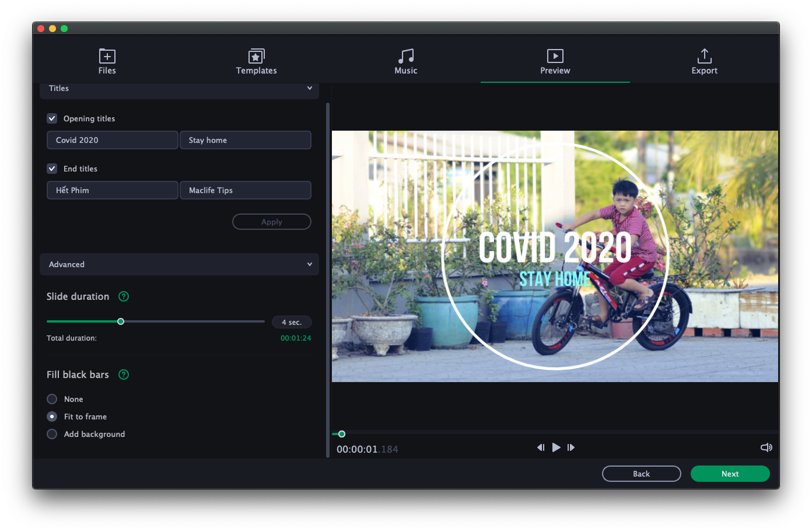Step back one frame in preview

(x=541, y=447)
